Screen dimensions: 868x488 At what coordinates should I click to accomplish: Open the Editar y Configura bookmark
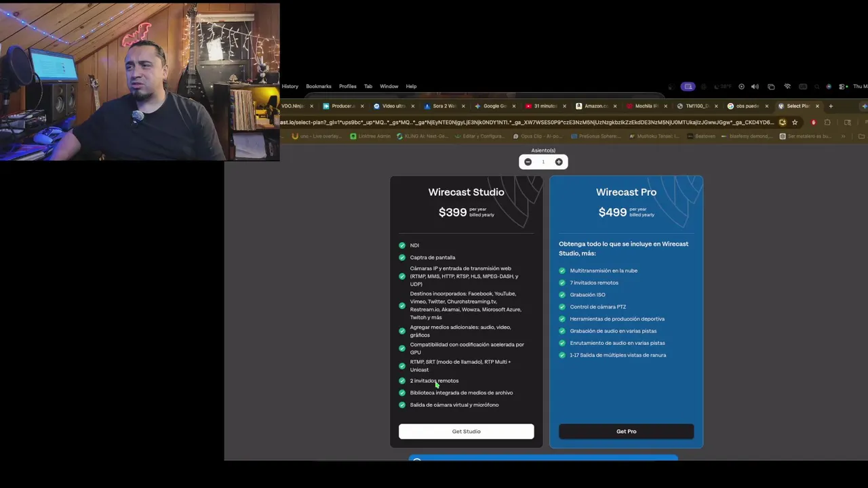(x=479, y=136)
